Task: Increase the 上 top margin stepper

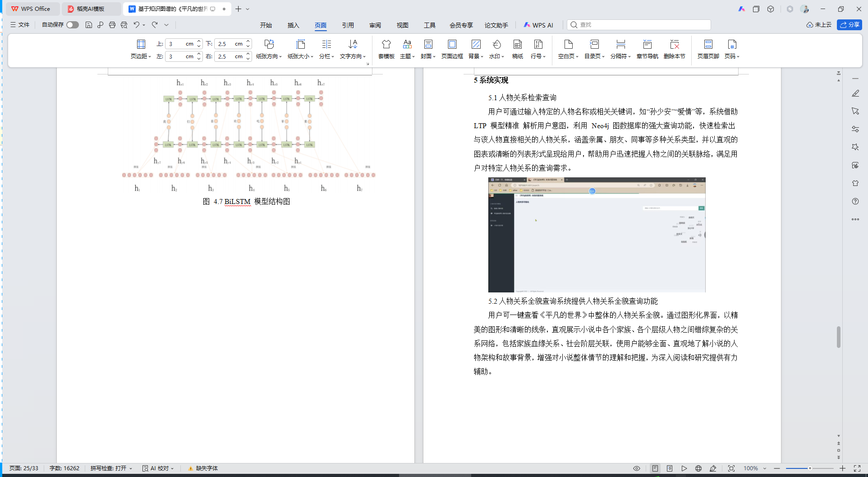Action: coord(199,42)
